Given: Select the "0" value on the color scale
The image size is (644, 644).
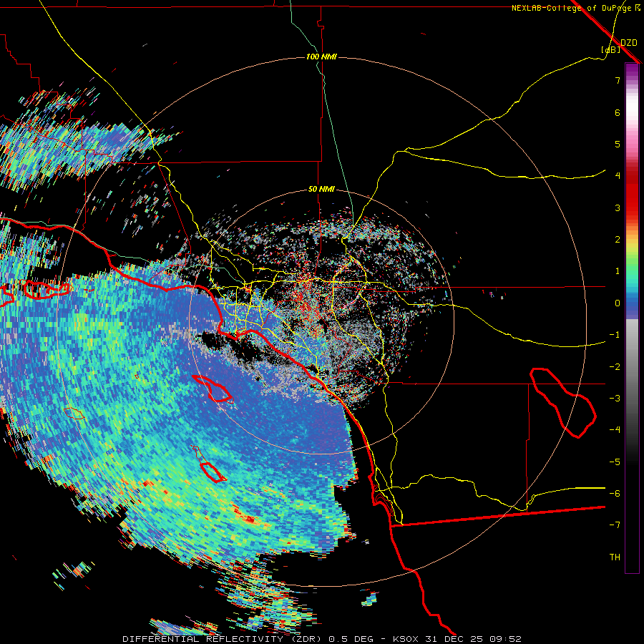Looking at the screenshot, I should tap(618, 303).
